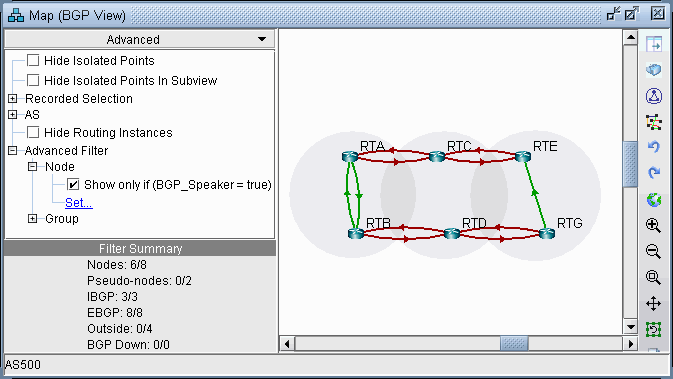Click the 'Nodes: 6/8' summary text

click(117, 265)
